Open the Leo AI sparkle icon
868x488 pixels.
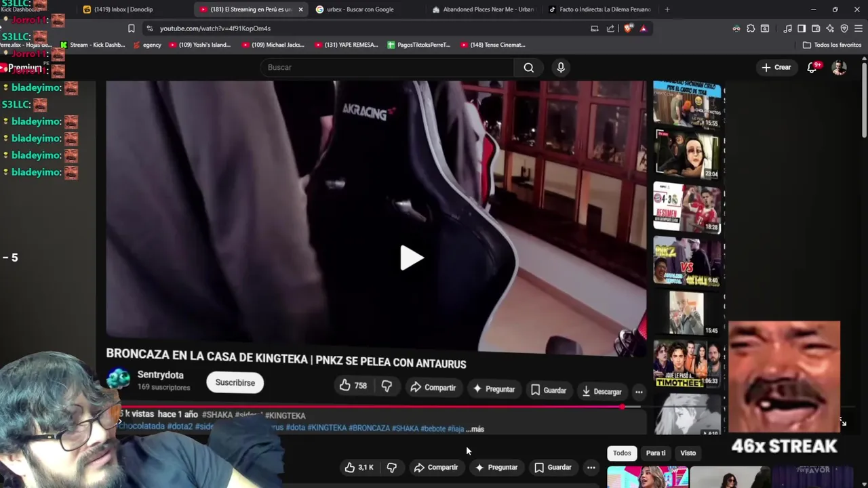pos(830,28)
